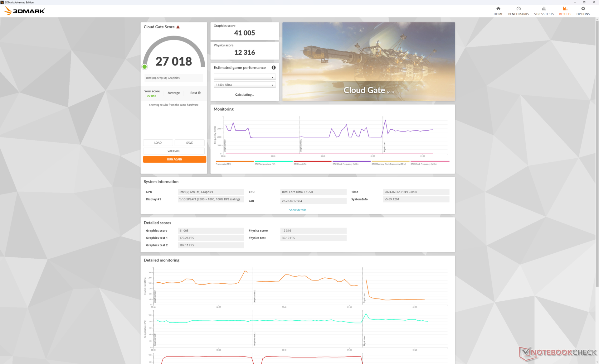Click the Graphics score value 41 005 card

(245, 31)
